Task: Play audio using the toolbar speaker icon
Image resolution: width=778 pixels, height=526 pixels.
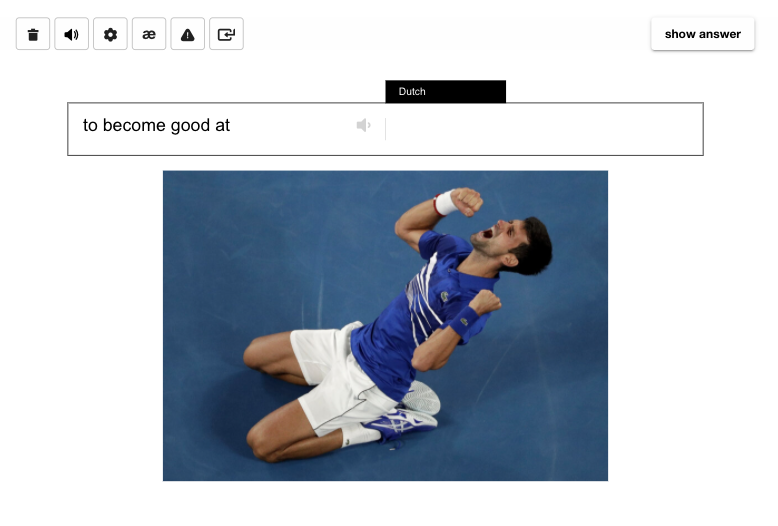Action: (x=71, y=34)
